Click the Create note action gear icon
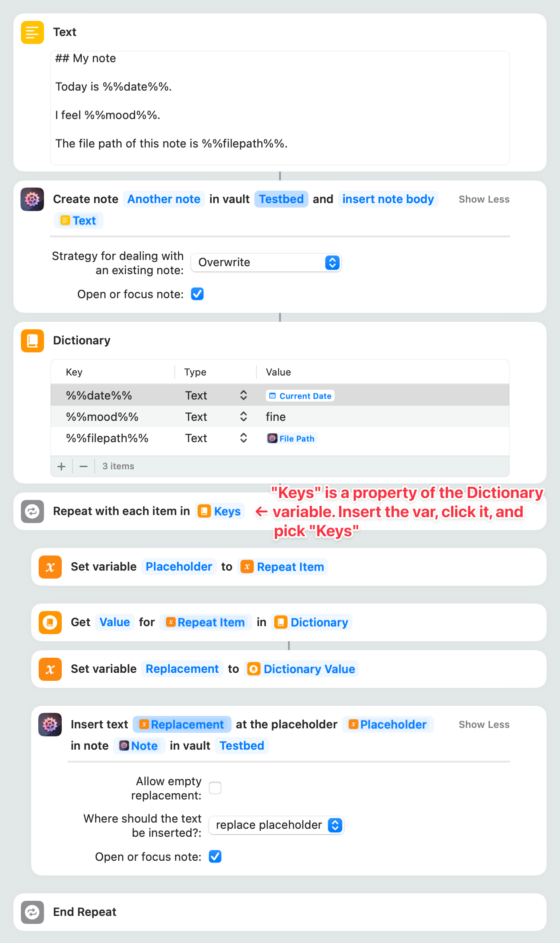 32,199
